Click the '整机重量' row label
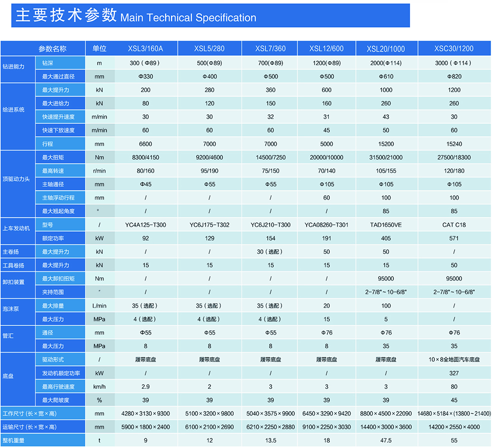Screen dimensions: 493x448 (13, 441)
